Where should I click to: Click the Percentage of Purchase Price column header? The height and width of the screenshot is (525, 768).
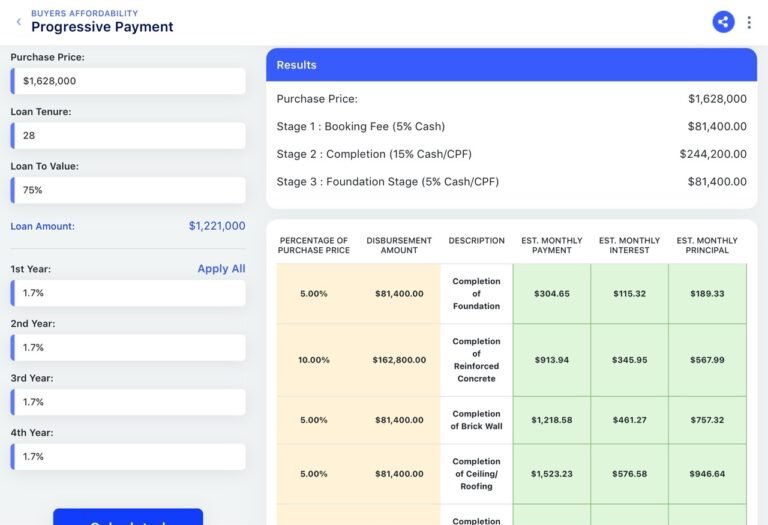tap(313, 245)
